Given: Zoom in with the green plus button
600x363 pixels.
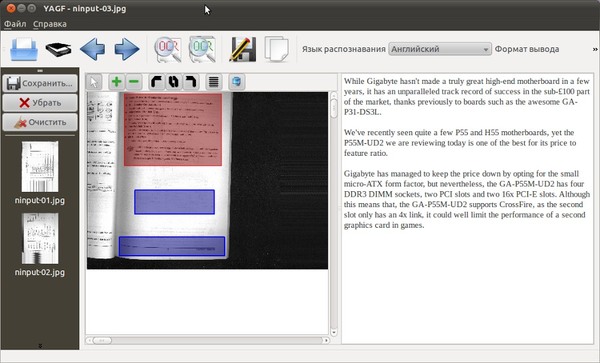Looking at the screenshot, I should pyautogui.click(x=116, y=82).
